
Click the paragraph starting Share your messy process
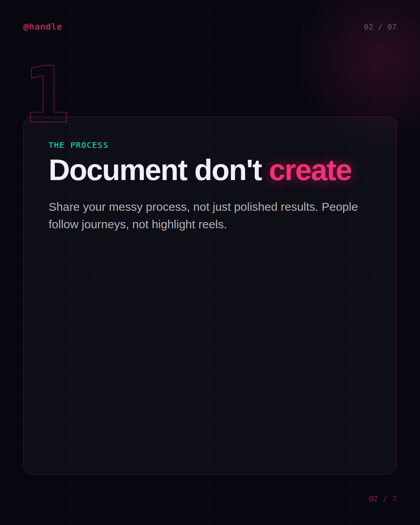point(203,215)
